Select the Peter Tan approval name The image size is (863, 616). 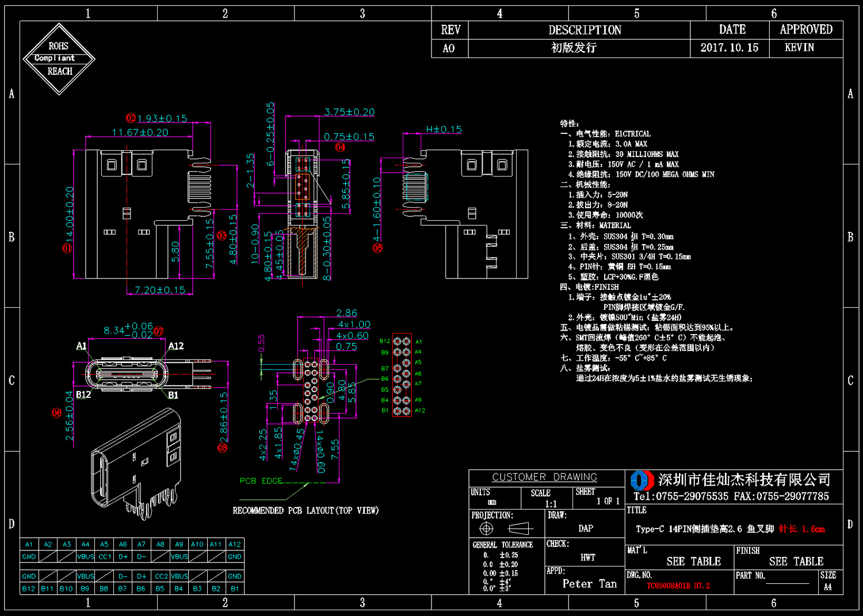pos(589,584)
